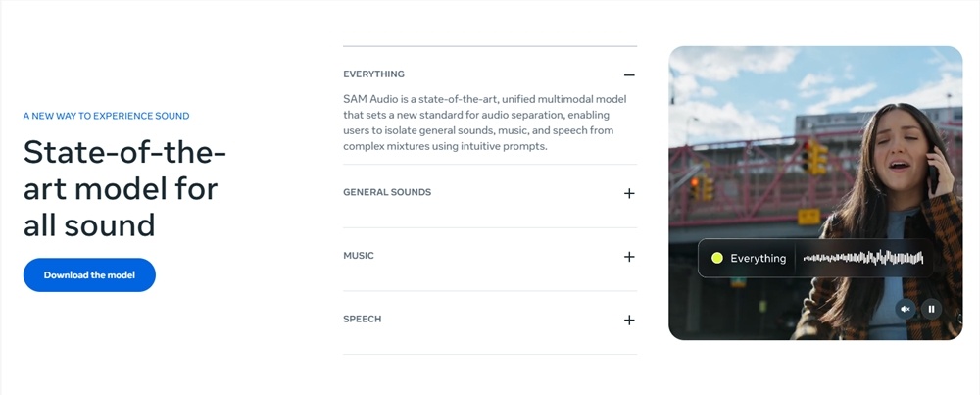Viewport: 980px width, 395px height.
Task: Open the MUSIC accordion heading
Action: point(359,256)
